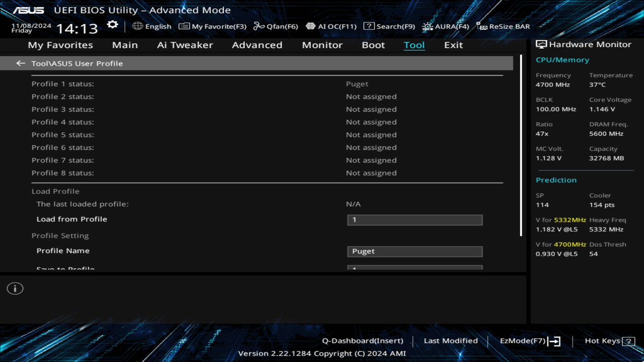Open My Favorite(F3) from the top toolbar
This screenshot has width=644, height=362.
pos(212,26)
